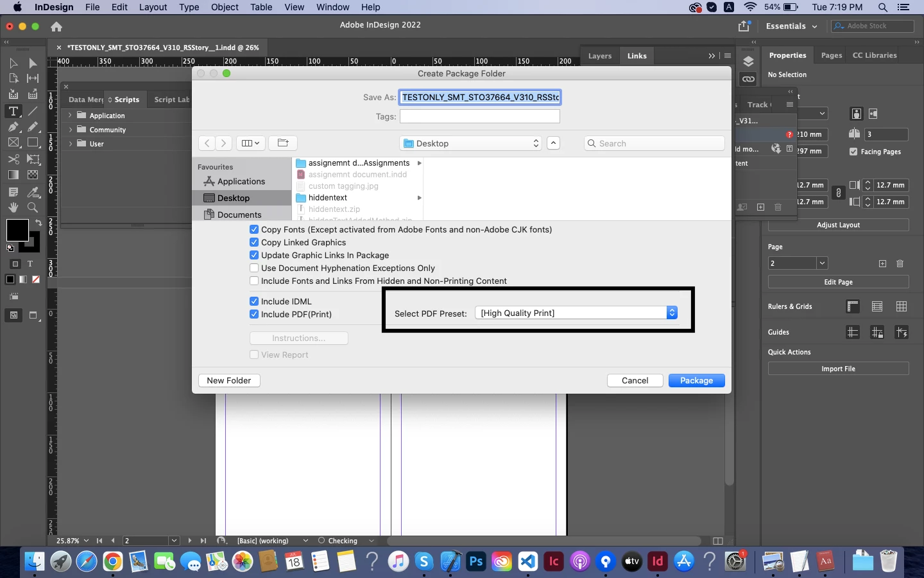Show baseline grid icon in Properties

877,306
